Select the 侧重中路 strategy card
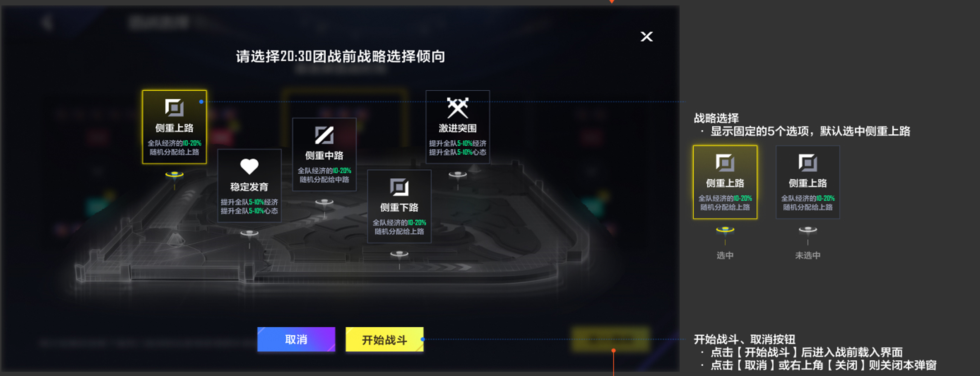The width and height of the screenshot is (980, 376). point(324,154)
